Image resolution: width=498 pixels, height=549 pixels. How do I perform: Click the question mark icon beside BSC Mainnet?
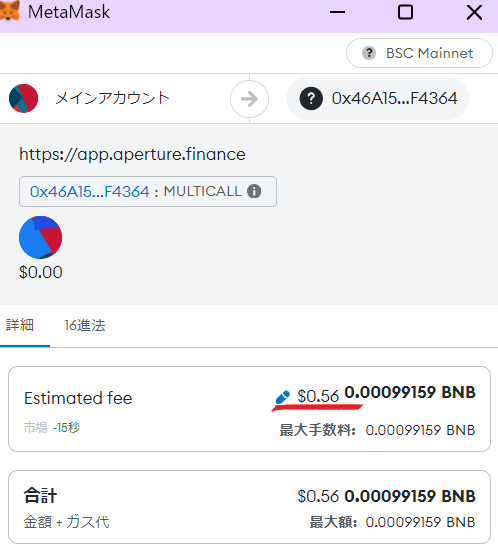click(x=369, y=53)
